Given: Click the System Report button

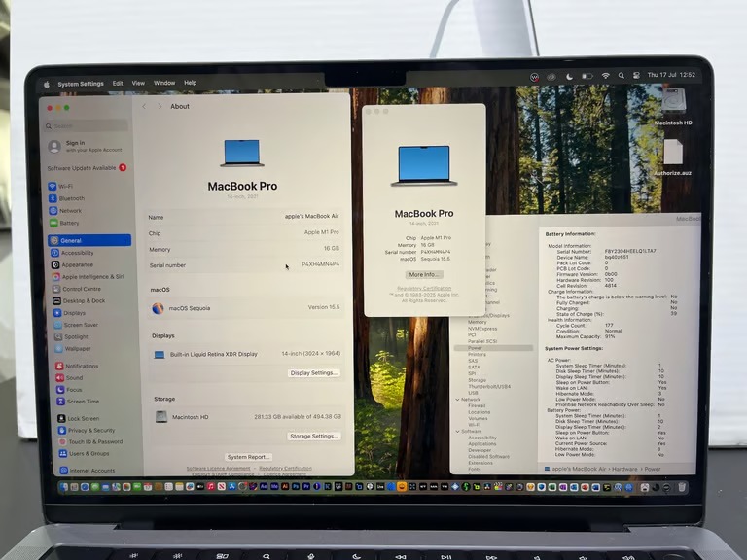Looking at the screenshot, I should (x=248, y=457).
